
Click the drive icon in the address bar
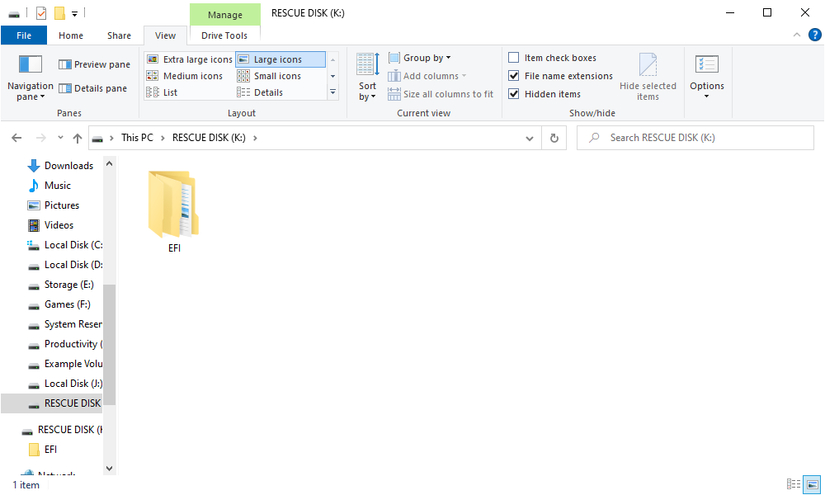(97, 139)
